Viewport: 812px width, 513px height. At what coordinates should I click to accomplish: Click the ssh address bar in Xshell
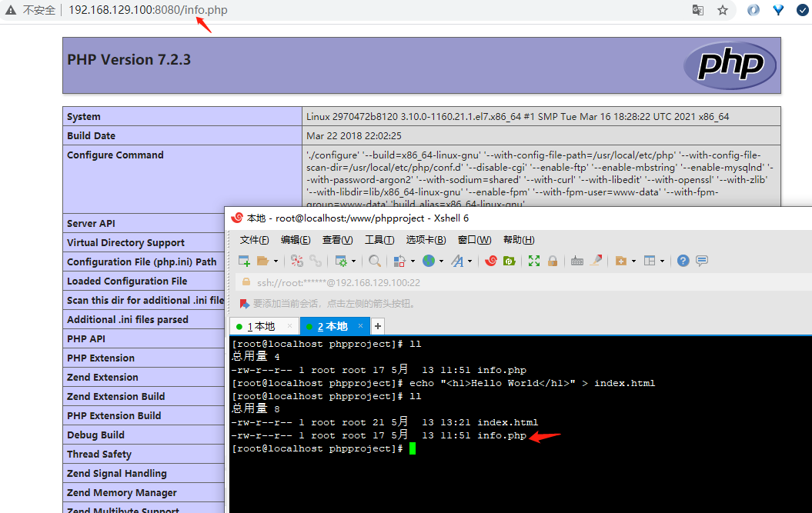tap(523, 282)
